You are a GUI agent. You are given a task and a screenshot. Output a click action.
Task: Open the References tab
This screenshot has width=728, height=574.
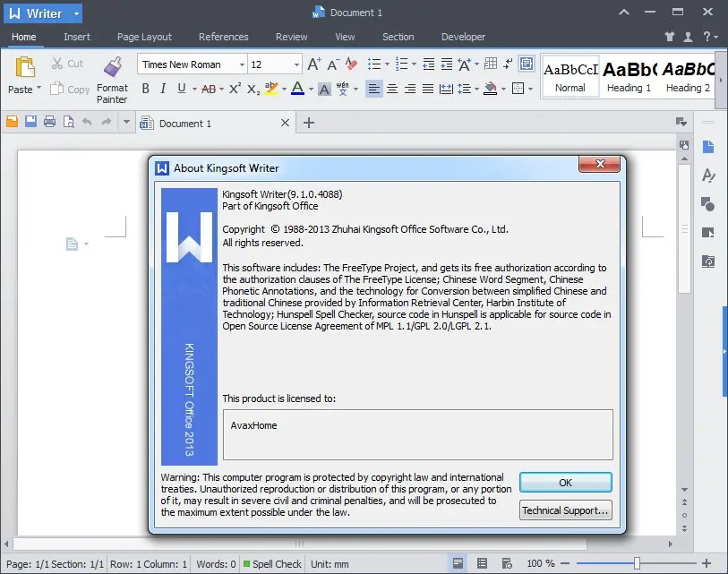(223, 37)
